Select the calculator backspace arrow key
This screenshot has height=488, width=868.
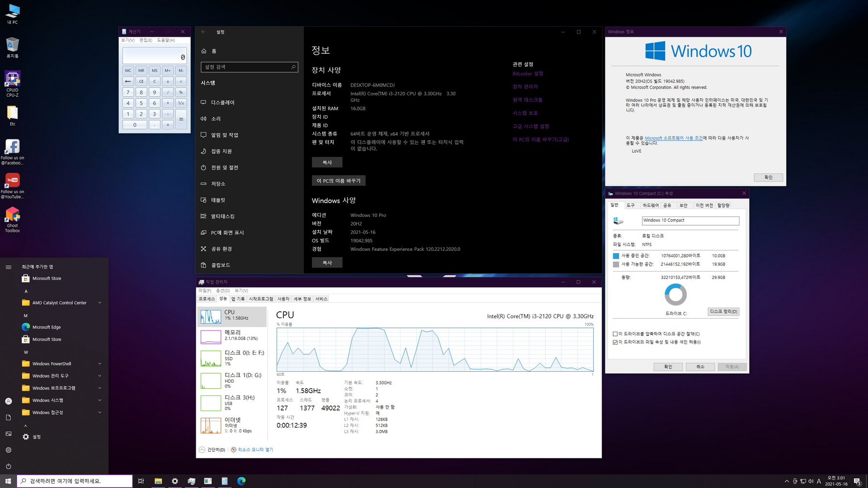(x=128, y=81)
